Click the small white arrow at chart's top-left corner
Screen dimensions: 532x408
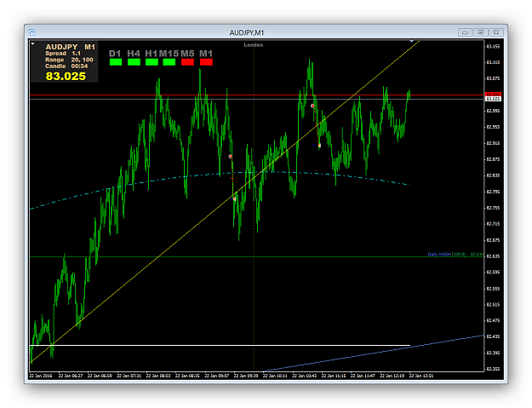pos(32,43)
